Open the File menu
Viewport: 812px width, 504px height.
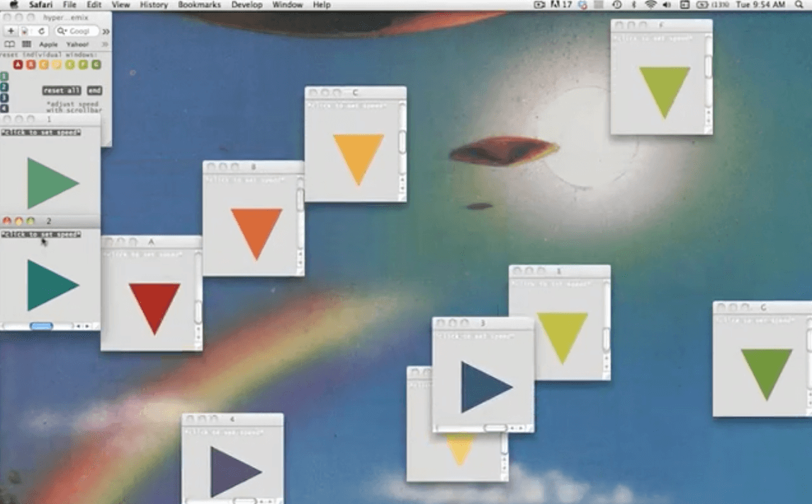point(69,5)
